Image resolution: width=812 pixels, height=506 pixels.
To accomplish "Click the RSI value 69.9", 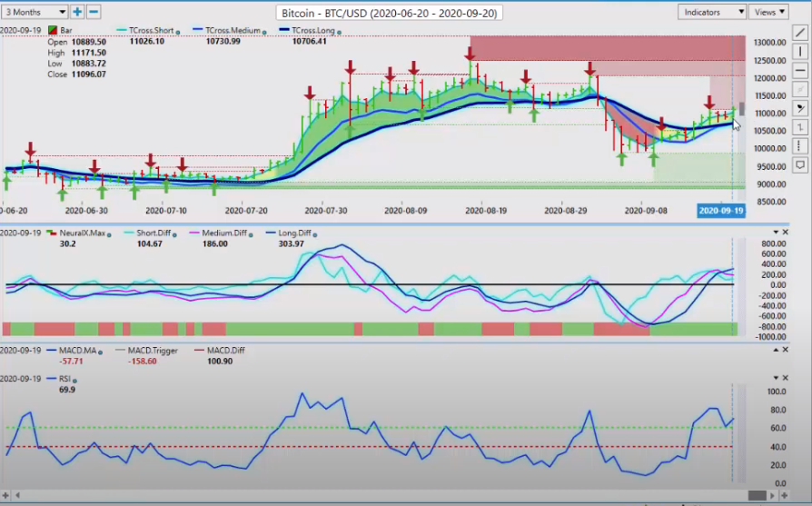I will tap(67, 390).
